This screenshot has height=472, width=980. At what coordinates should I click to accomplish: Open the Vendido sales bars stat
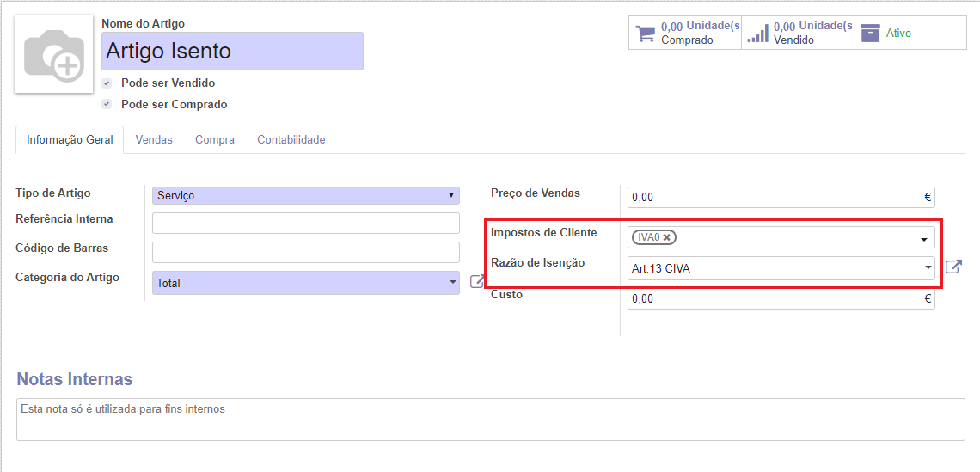(798, 33)
